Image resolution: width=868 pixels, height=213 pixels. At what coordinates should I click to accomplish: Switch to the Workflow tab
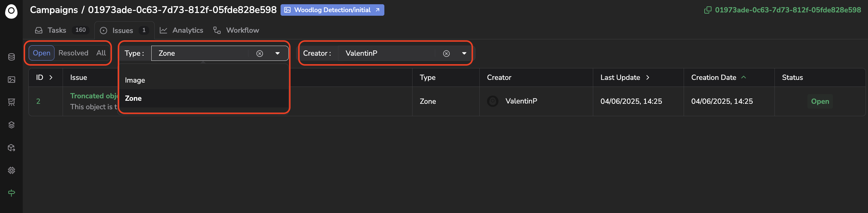tap(236, 30)
